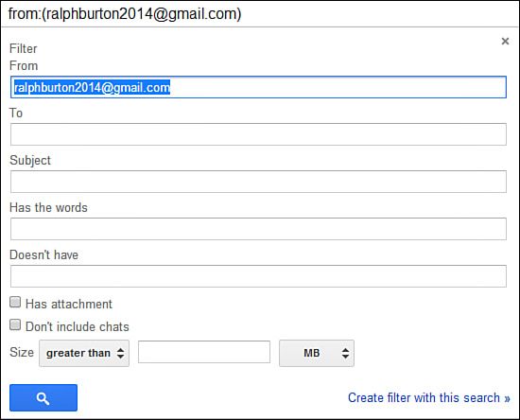This screenshot has width=520, height=420.
Task: Click the Filter heading text
Action: click(x=24, y=49)
